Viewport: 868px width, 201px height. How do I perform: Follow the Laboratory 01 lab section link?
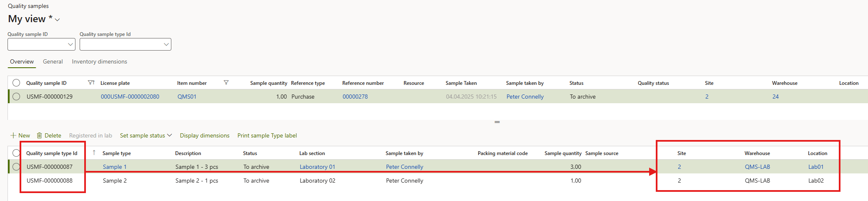(x=317, y=167)
